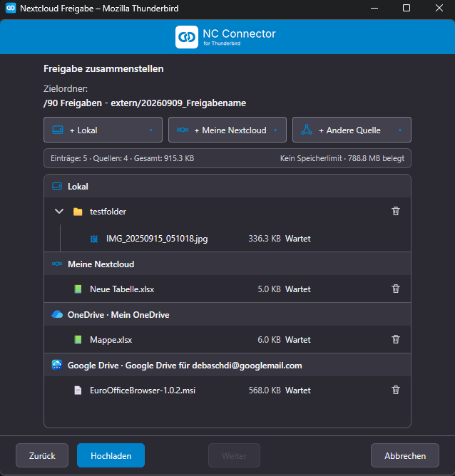Click the Wartet status of Mappe.xlsx
The height and width of the screenshot is (476, 455).
298,340
